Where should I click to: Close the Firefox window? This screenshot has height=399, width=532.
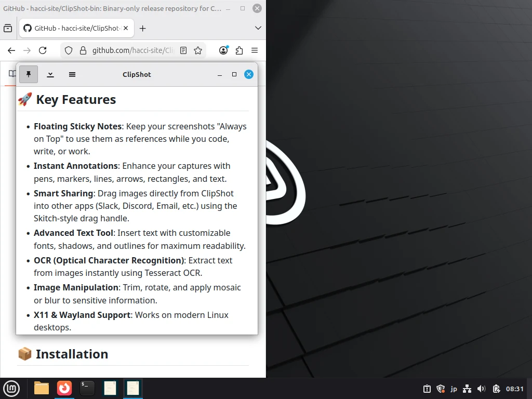257,8
